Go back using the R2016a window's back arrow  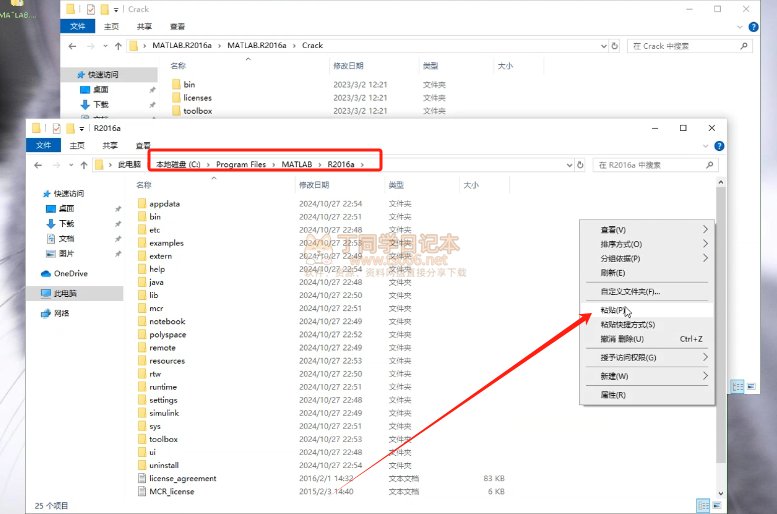tap(37, 164)
